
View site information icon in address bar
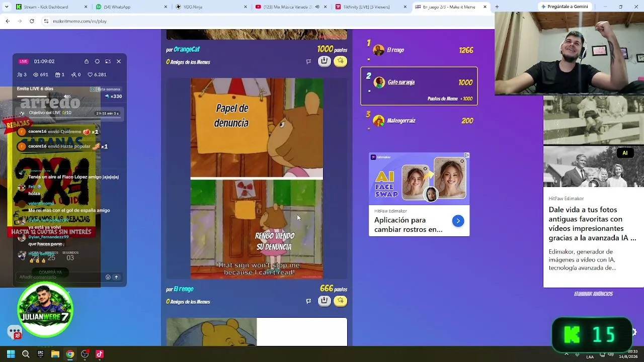tap(46, 21)
